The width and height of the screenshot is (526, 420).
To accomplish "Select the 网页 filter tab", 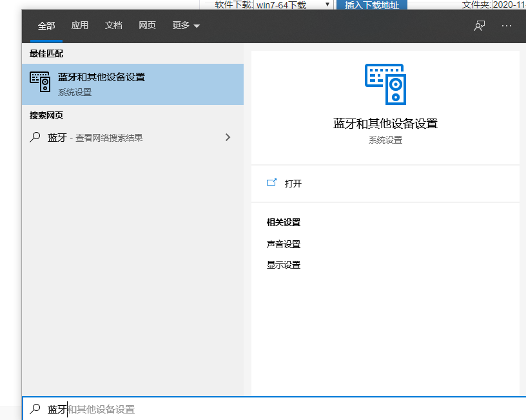I will pos(147,26).
